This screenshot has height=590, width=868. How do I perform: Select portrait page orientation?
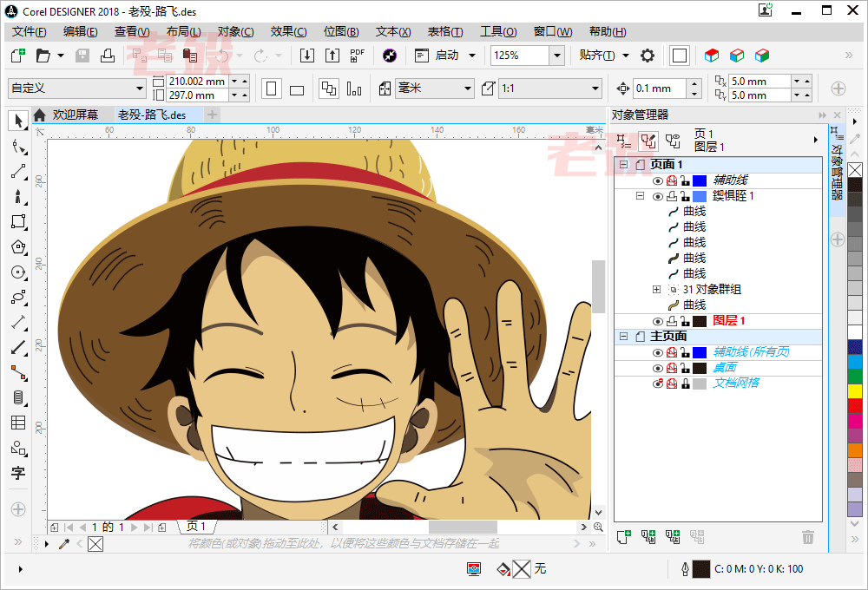[271, 88]
